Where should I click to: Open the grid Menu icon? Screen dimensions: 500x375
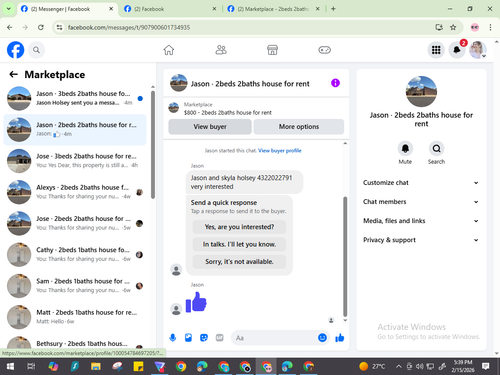click(436, 50)
